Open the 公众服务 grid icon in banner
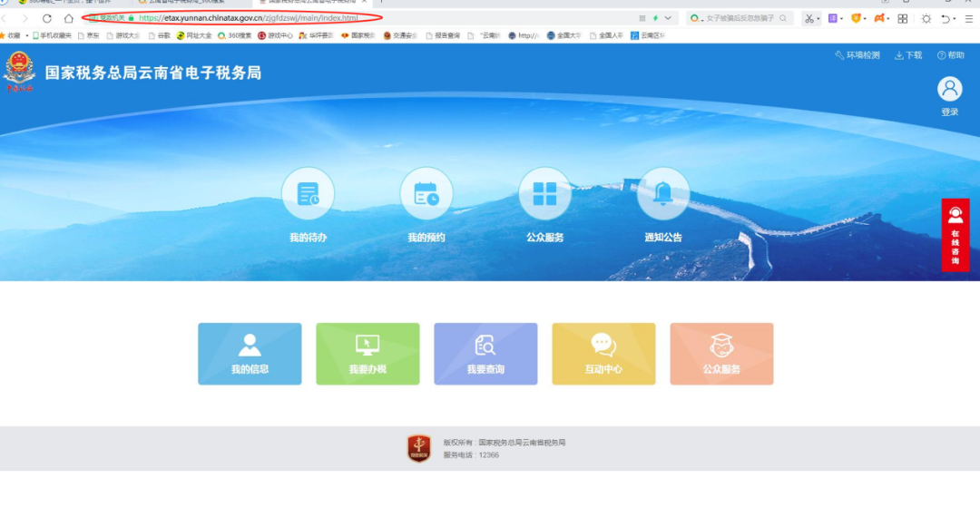 pos(545,193)
